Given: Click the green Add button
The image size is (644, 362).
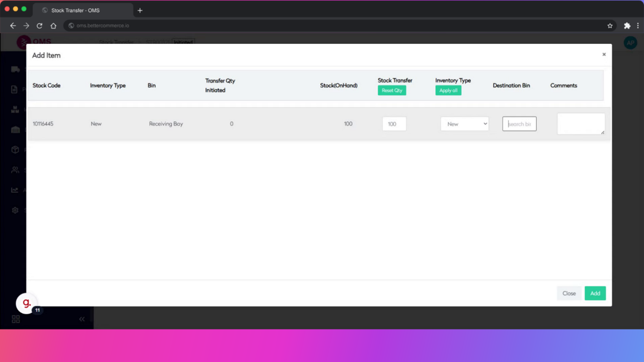Looking at the screenshot, I should [x=595, y=293].
